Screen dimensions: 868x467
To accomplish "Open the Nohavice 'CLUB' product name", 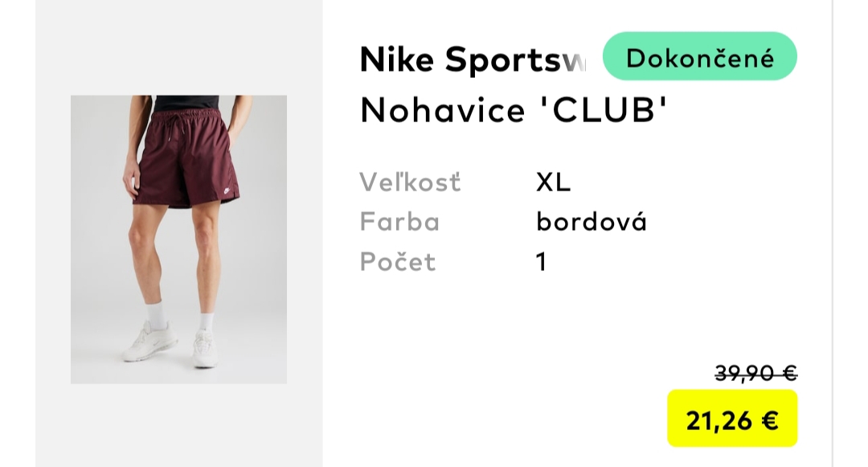I will click(514, 111).
